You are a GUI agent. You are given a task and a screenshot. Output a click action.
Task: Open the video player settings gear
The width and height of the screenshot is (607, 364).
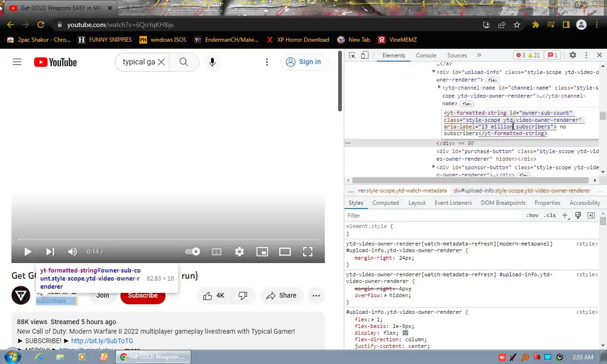click(x=239, y=252)
